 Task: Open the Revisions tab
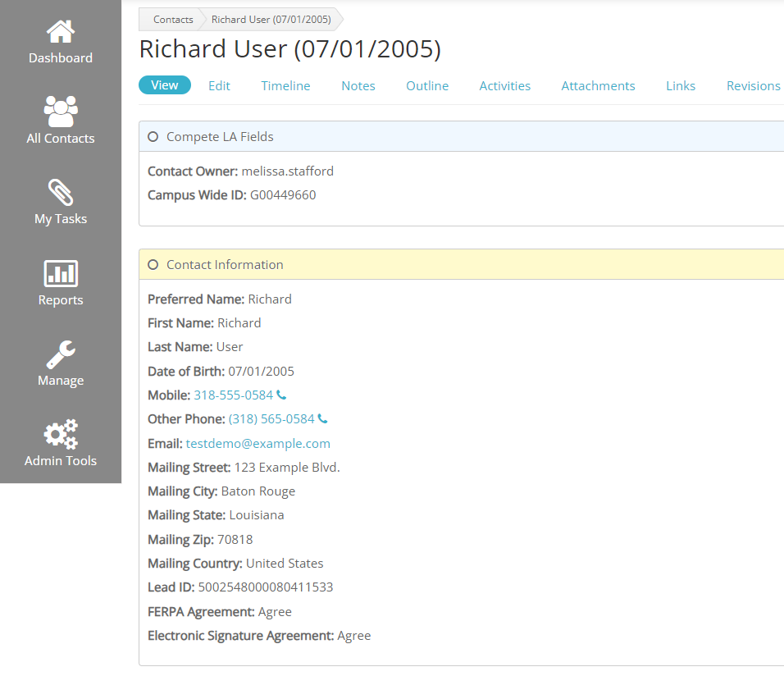tap(753, 85)
